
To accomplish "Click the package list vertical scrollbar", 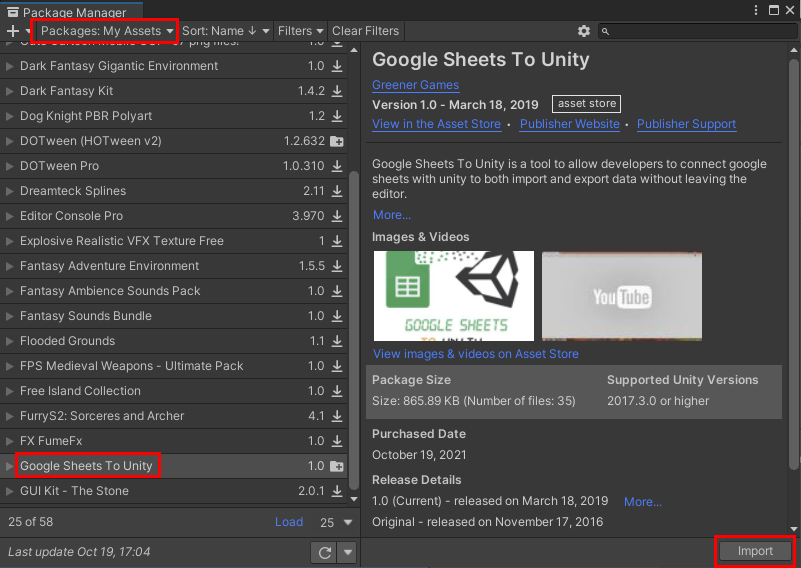I will click(354, 329).
